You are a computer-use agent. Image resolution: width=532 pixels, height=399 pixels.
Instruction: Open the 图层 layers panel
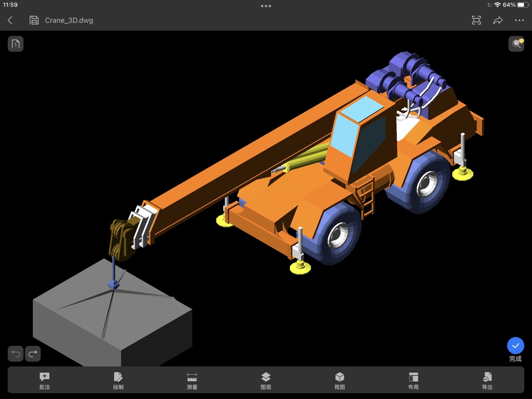(x=266, y=380)
